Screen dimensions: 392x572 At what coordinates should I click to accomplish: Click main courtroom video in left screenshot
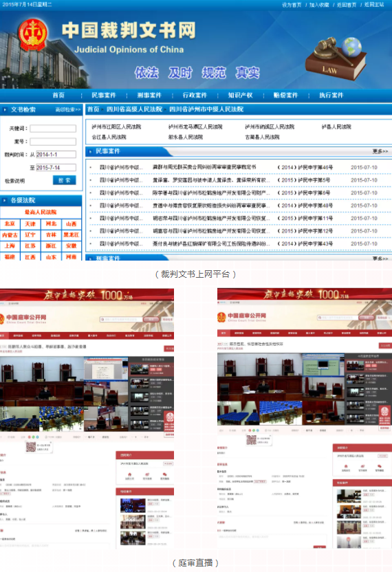point(42,382)
